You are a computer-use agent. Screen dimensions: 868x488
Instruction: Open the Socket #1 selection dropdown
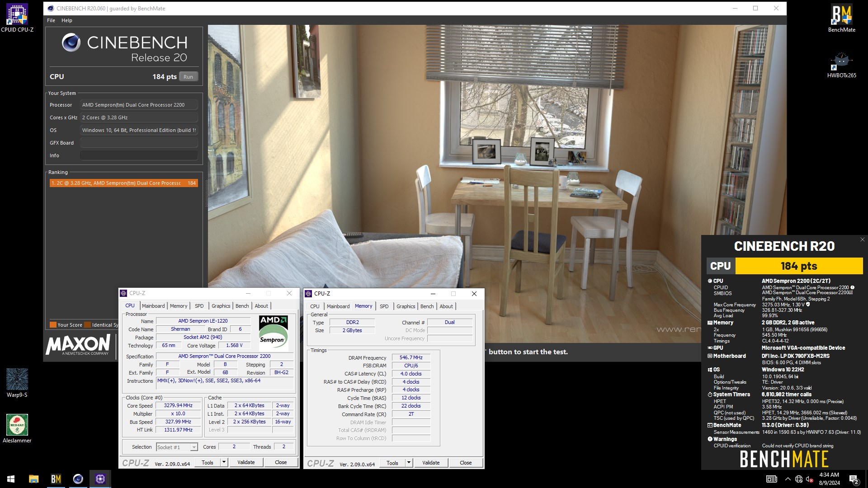pos(177,447)
